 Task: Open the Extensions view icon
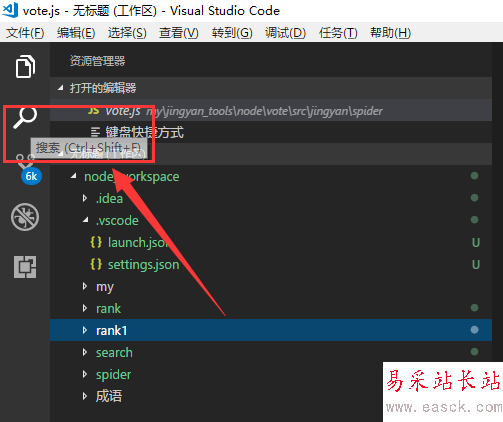point(25,267)
